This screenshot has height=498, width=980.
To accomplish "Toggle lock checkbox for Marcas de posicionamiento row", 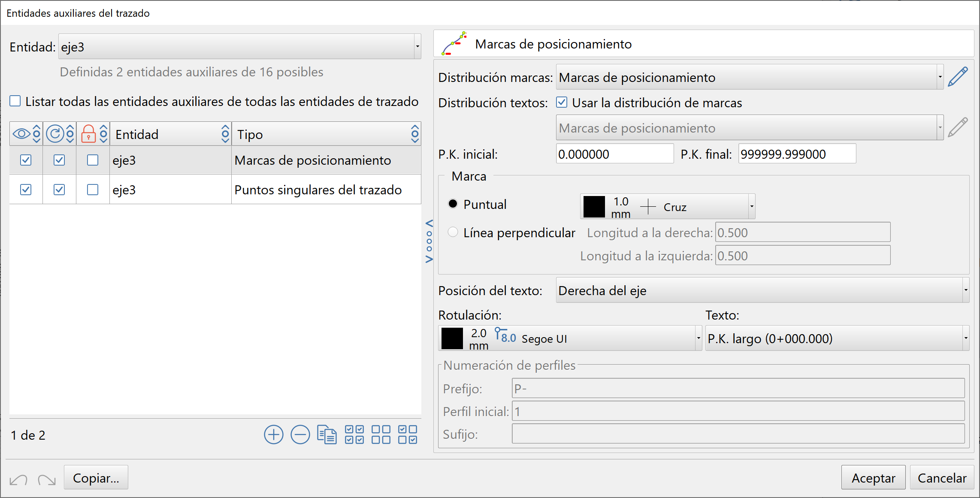I will coord(93,160).
